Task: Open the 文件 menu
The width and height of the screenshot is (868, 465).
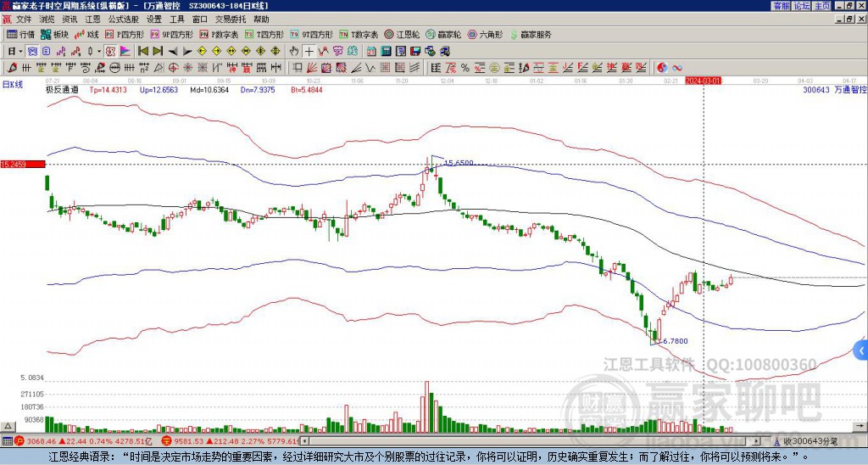Action: click(24, 20)
